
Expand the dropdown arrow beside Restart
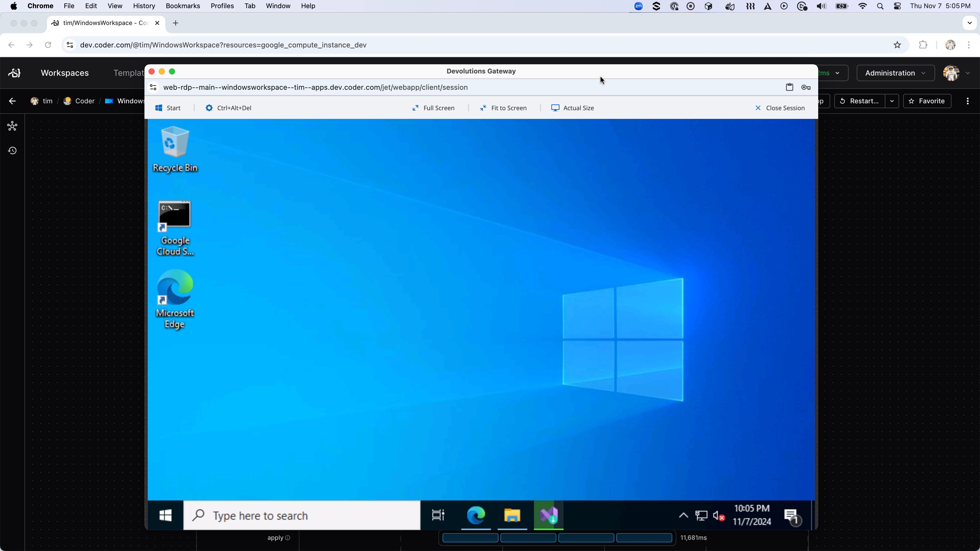click(892, 101)
